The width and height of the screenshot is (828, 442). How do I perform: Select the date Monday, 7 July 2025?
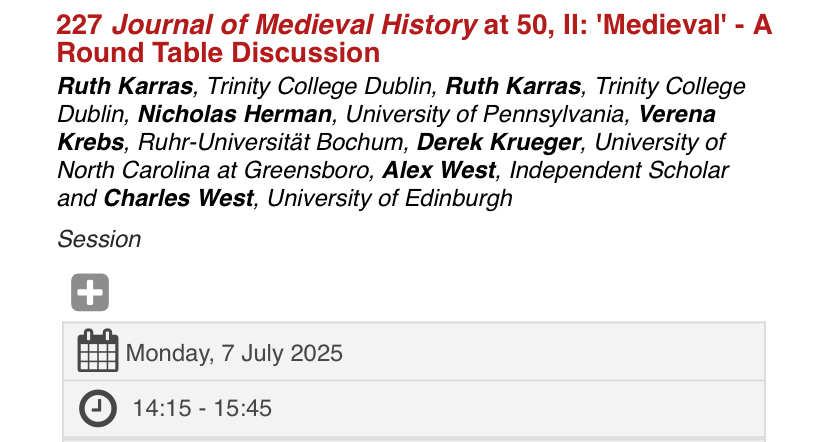pyautogui.click(x=234, y=353)
